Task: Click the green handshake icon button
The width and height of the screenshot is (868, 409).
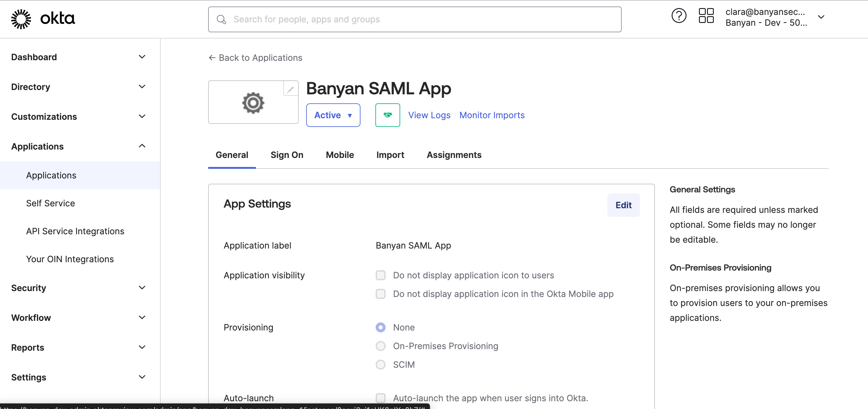Action: pyautogui.click(x=387, y=115)
